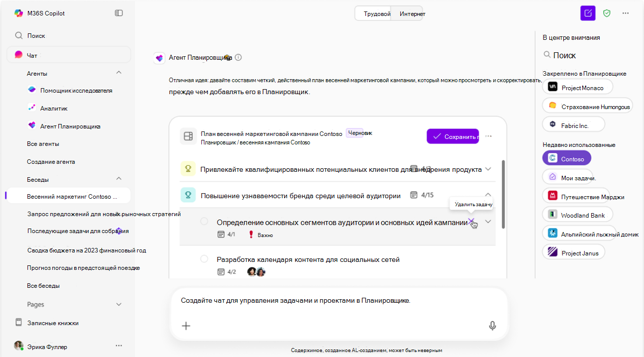Click assignee avatars on Разработка календаря task
Image resolution: width=644 pixels, height=357 pixels.
pyautogui.click(x=256, y=271)
